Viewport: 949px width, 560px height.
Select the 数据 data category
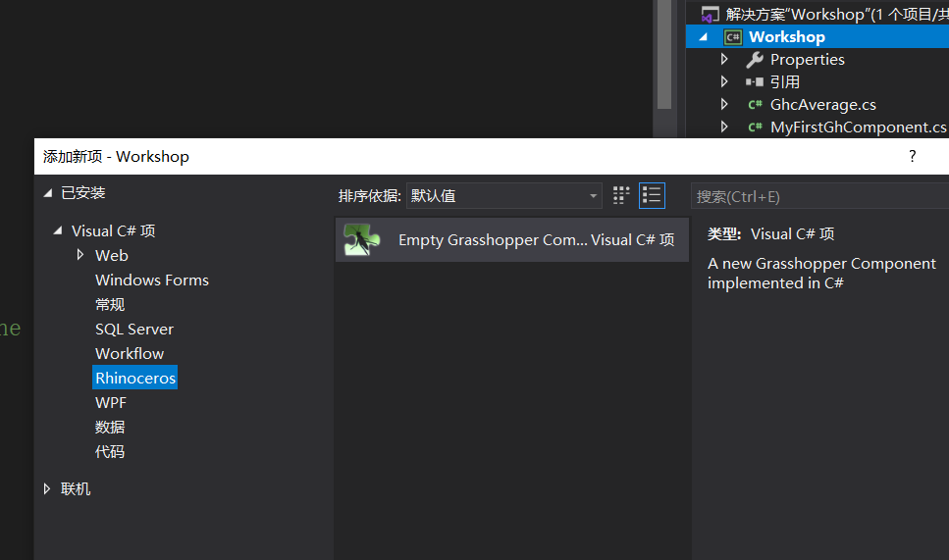pos(110,427)
